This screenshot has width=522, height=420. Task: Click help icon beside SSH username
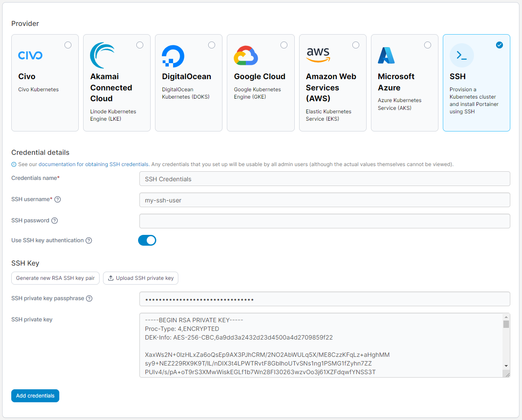click(58, 199)
